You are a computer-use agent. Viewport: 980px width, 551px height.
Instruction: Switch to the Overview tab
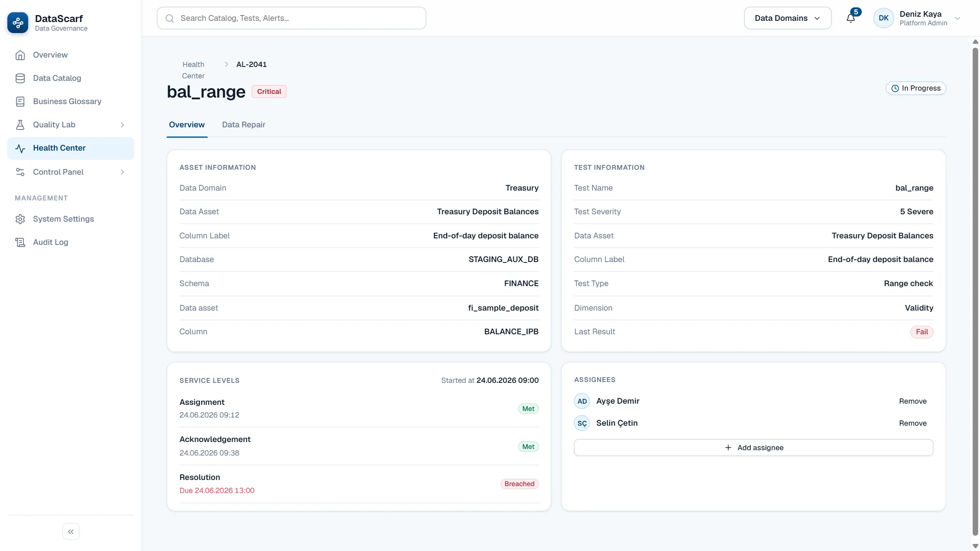[x=187, y=125]
